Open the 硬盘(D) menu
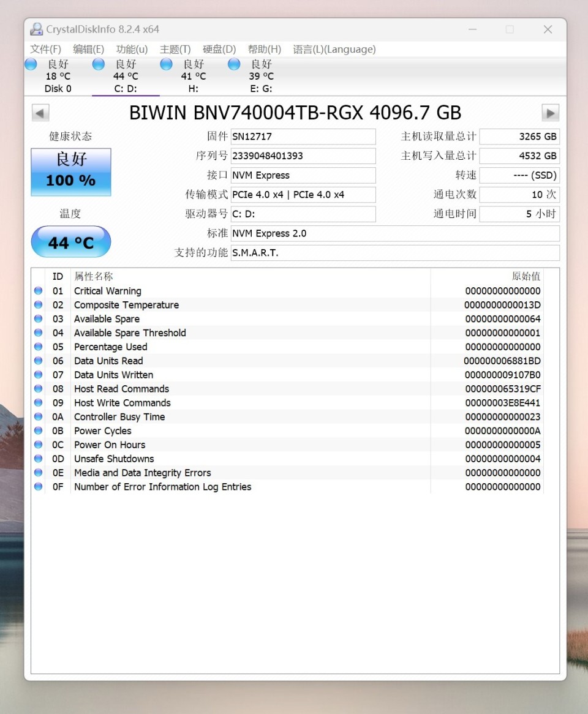Viewport: 588px width, 714px height. pos(219,49)
